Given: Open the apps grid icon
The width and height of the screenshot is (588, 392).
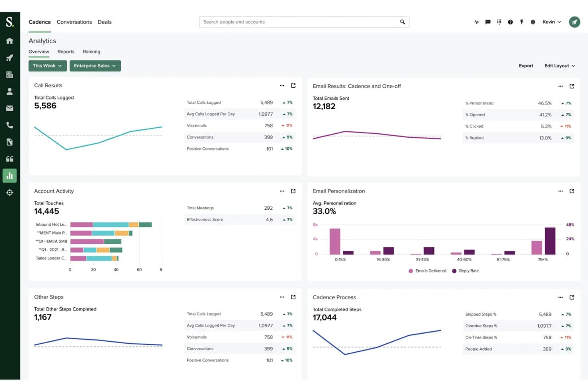Looking at the screenshot, I should click(x=499, y=22).
